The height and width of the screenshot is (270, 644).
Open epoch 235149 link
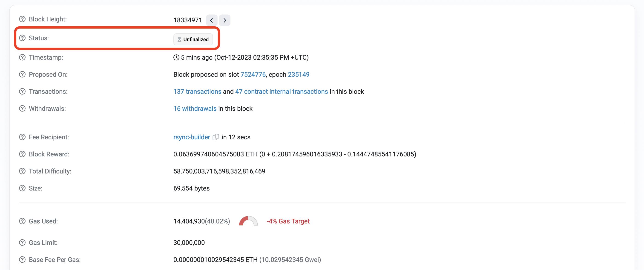(x=299, y=74)
